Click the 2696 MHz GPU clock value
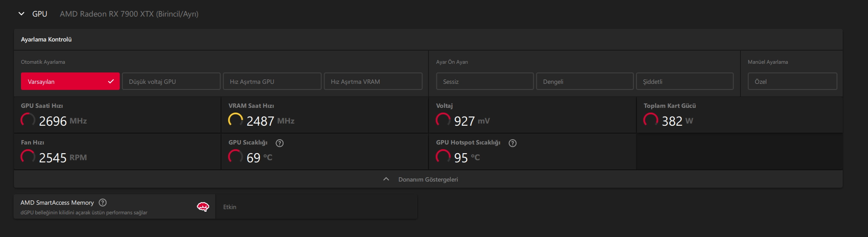Viewport: 868px width, 237px height. pyautogui.click(x=63, y=121)
